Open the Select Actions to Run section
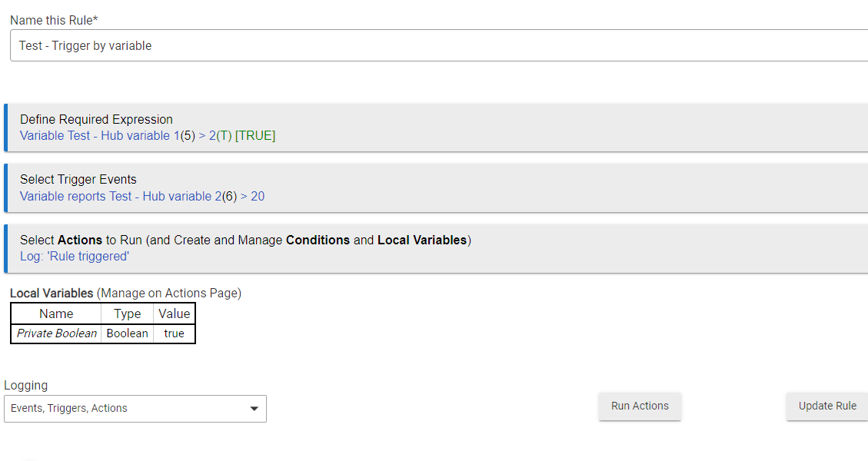868x461 pixels. 245,240
